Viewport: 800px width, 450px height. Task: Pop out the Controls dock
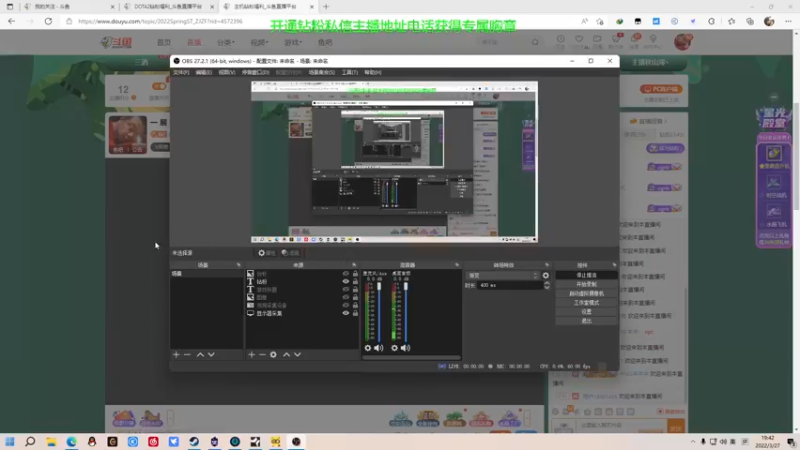[x=614, y=265]
